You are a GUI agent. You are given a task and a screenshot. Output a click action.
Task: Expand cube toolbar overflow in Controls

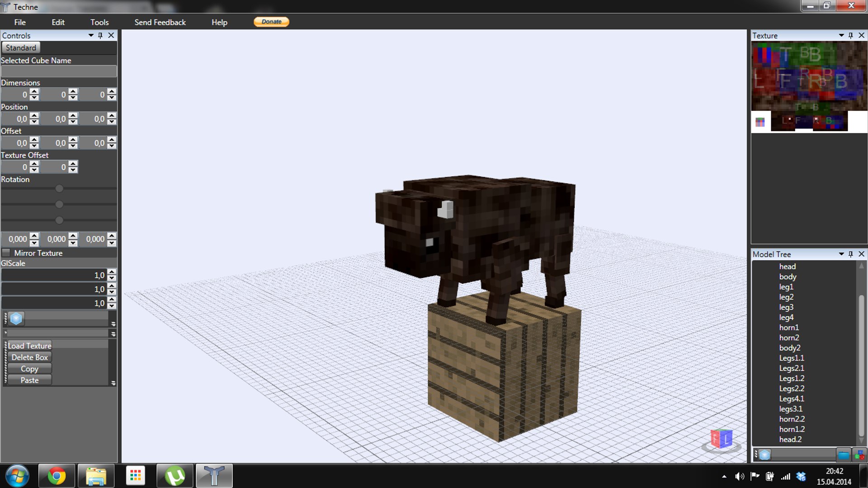pyautogui.click(x=113, y=324)
